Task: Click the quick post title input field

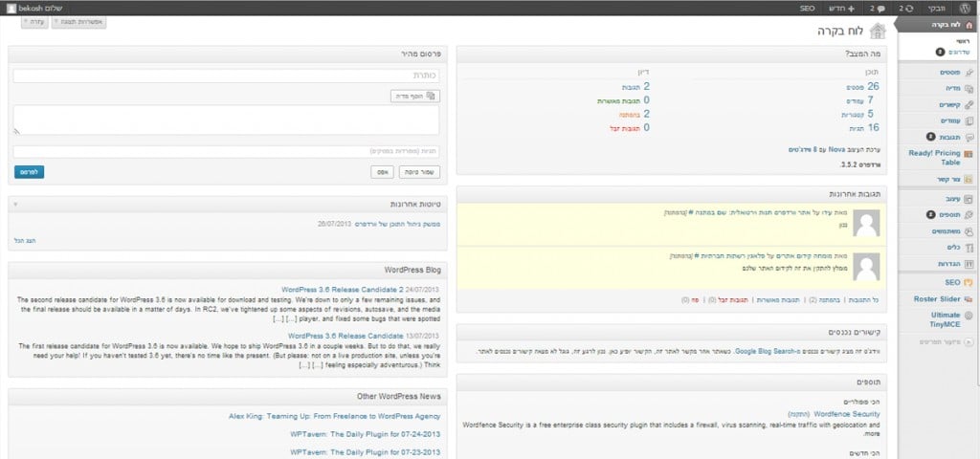Action: pyautogui.click(x=226, y=75)
